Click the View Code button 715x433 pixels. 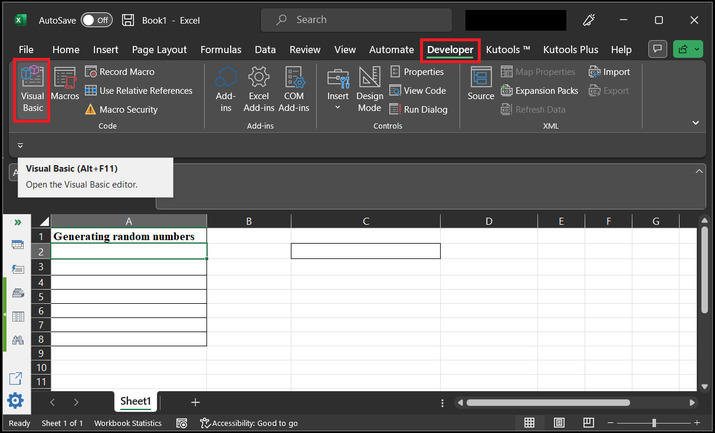tap(418, 91)
